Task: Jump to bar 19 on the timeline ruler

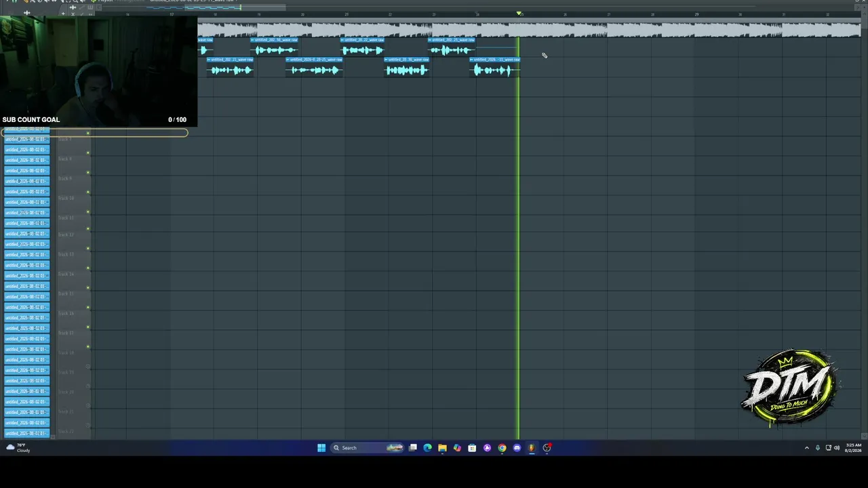Action: point(259,14)
